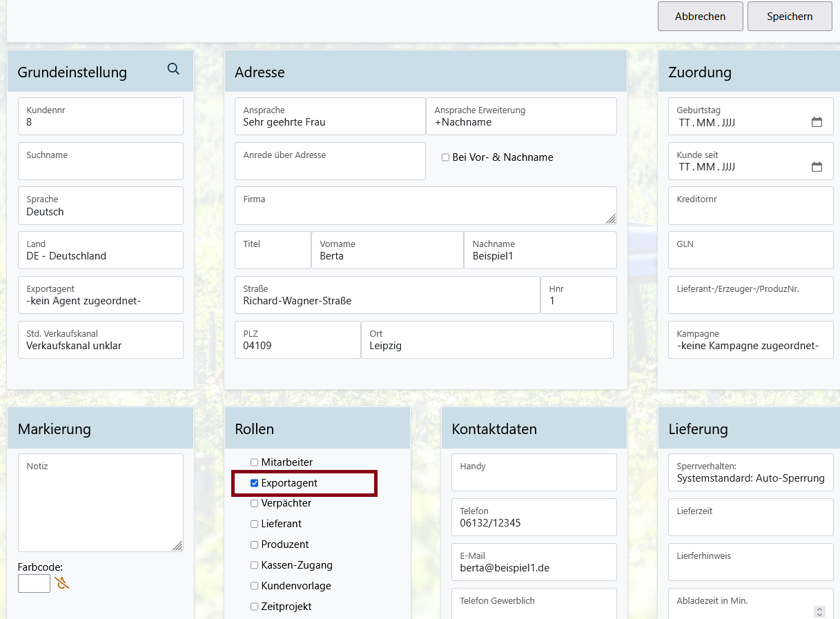Image resolution: width=840 pixels, height=619 pixels.
Task: Enable the Kassen-Zugang role checkbox
Action: pos(255,565)
